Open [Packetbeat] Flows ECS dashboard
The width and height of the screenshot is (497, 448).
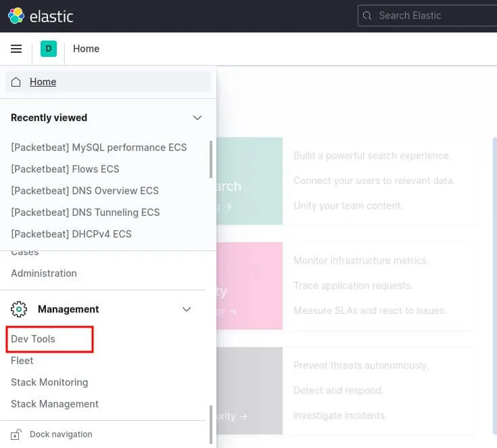point(65,169)
